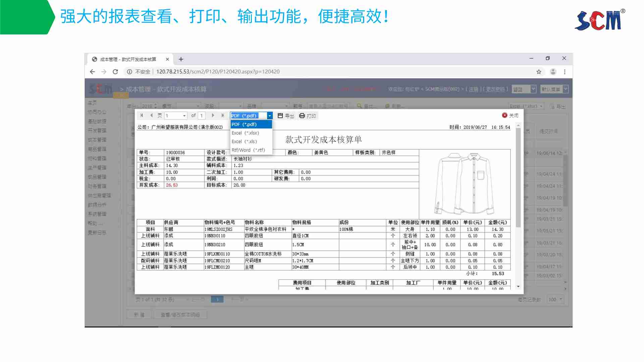
Task: Click subtotal amount 15.53
Action: click(498, 274)
